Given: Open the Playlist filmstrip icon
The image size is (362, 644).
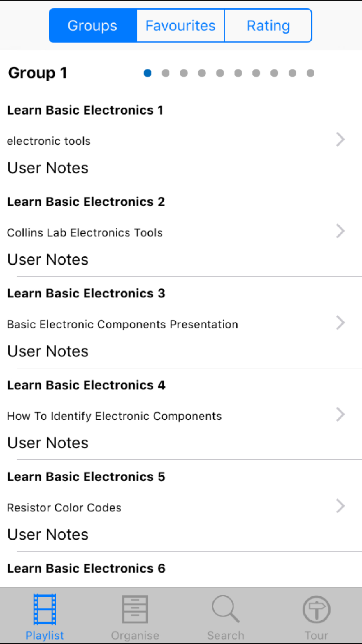Looking at the screenshot, I should pos(45,610).
